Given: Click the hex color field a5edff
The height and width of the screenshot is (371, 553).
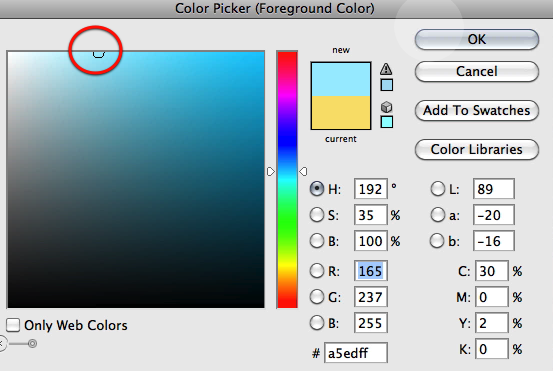Looking at the screenshot, I should coord(356,353).
